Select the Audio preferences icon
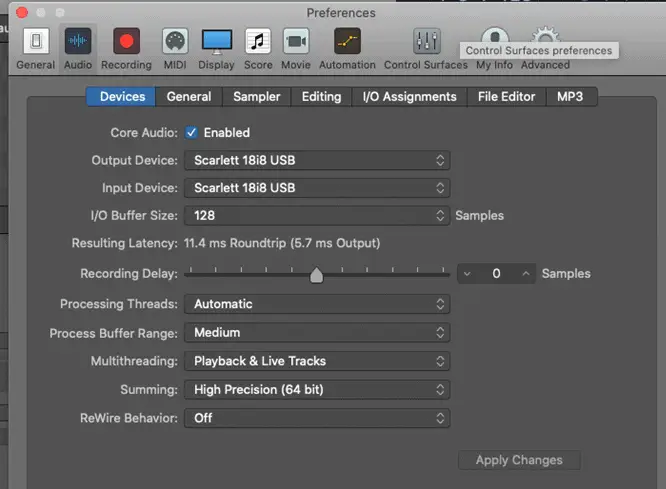 [78, 41]
